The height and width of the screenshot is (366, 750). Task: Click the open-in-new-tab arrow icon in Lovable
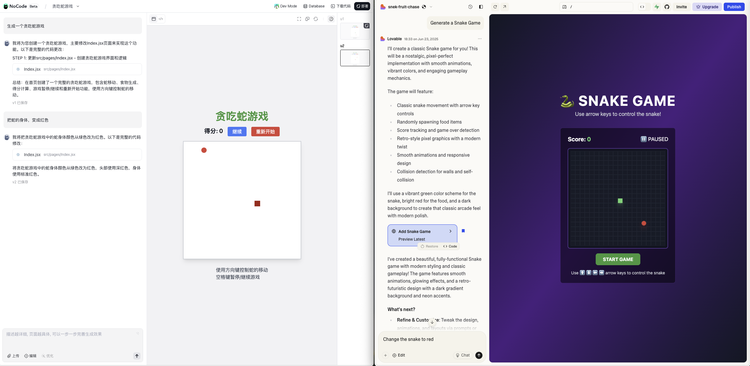[504, 7]
